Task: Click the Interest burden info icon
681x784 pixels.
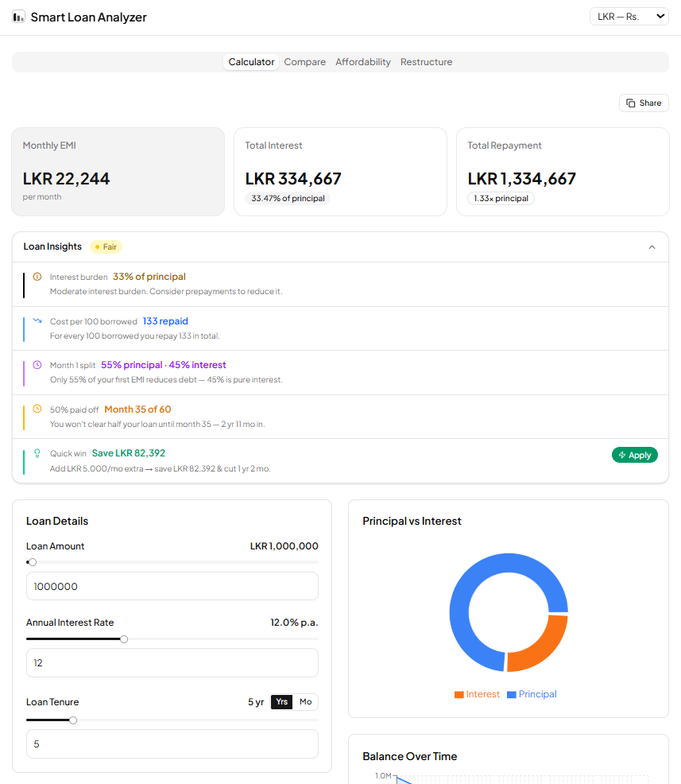Action: point(37,277)
